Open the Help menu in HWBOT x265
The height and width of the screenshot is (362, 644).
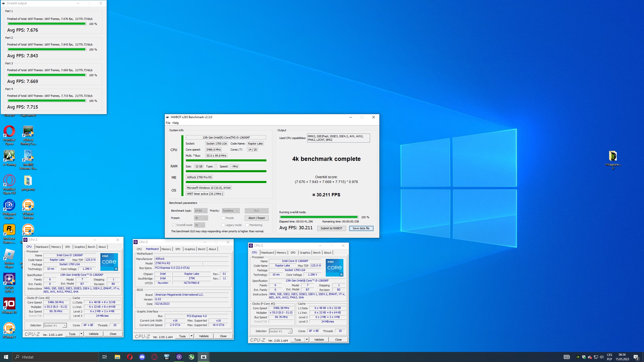point(176,123)
